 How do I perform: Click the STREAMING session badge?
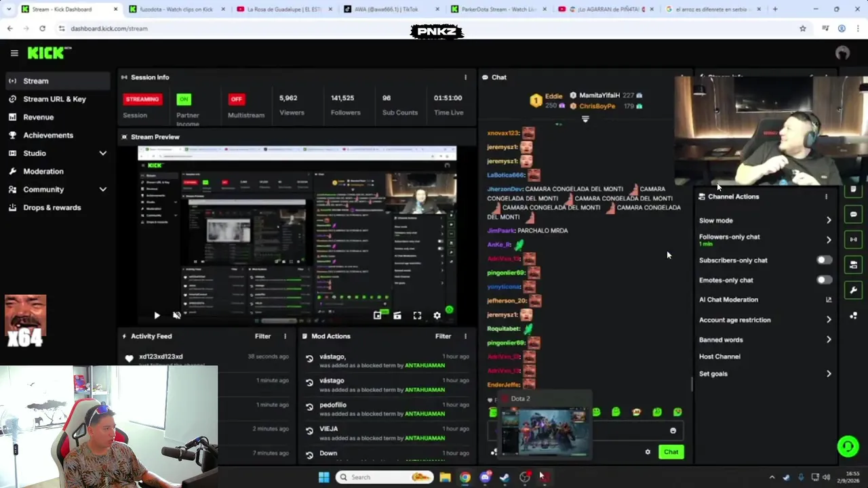(x=142, y=99)
